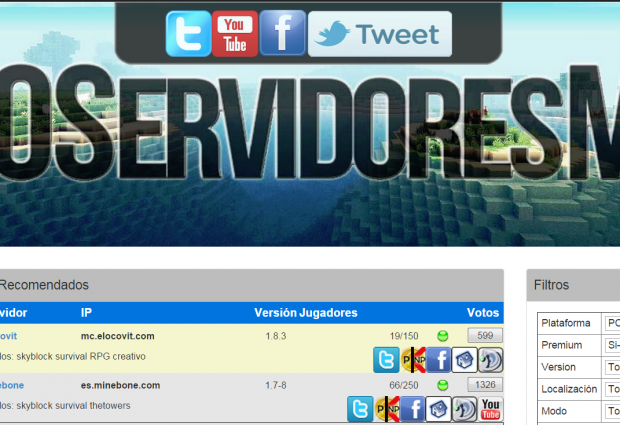The height and width of the screenshot is (425, 620).
Task: Open the Premium filter dropdown
Action: [x=612, y=345]
